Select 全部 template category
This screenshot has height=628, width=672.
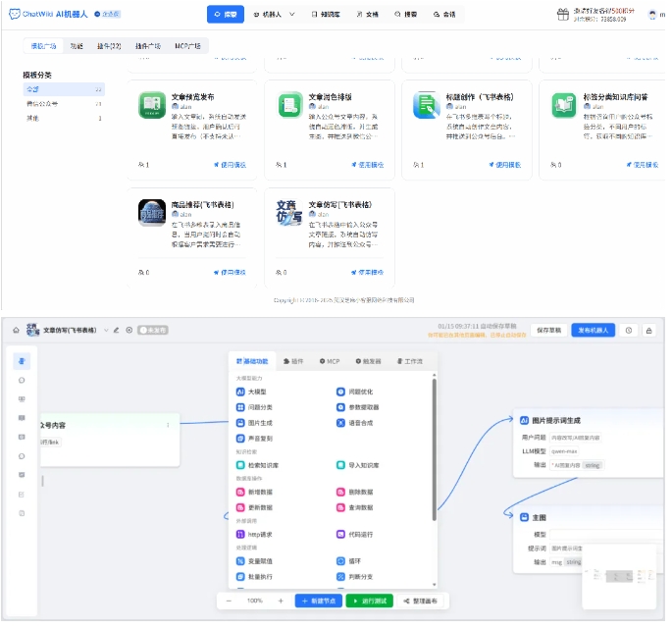(x=65, y=90)
